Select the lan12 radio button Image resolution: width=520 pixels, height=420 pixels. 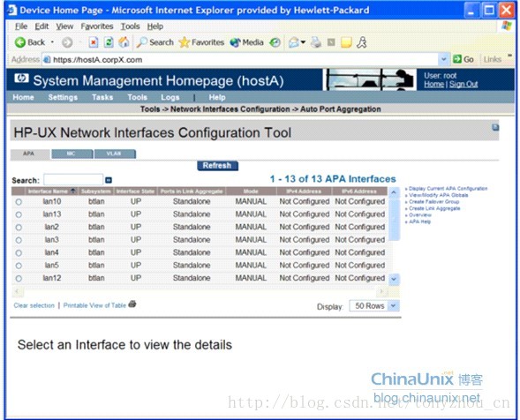click(19, 279)
